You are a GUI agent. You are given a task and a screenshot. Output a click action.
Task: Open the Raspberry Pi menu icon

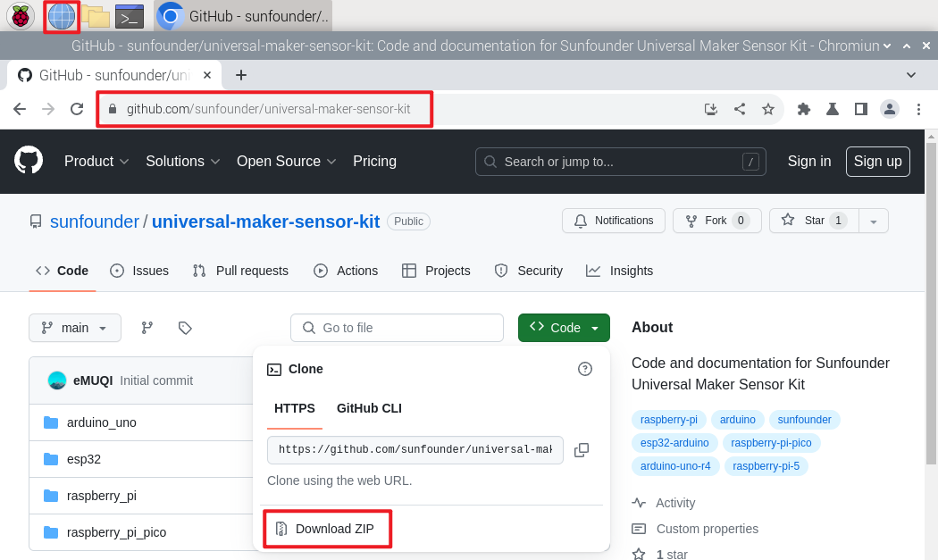tap(21, 16)
